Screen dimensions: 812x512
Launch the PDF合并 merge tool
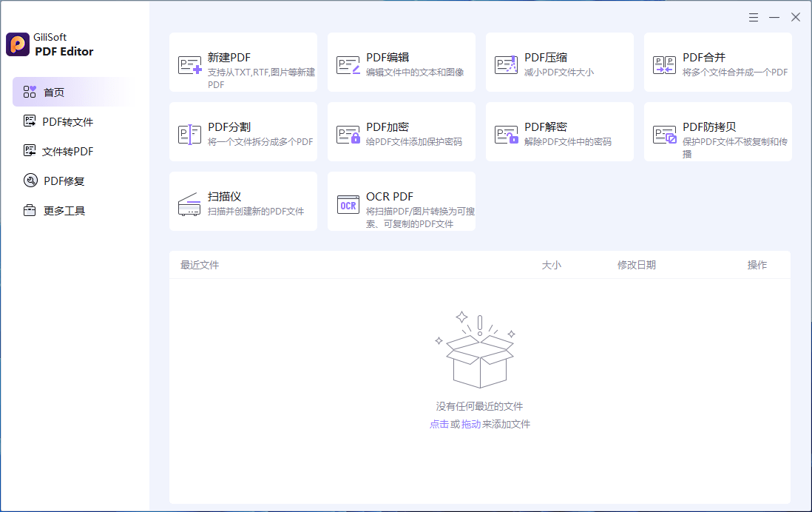[x=717, y=61]
